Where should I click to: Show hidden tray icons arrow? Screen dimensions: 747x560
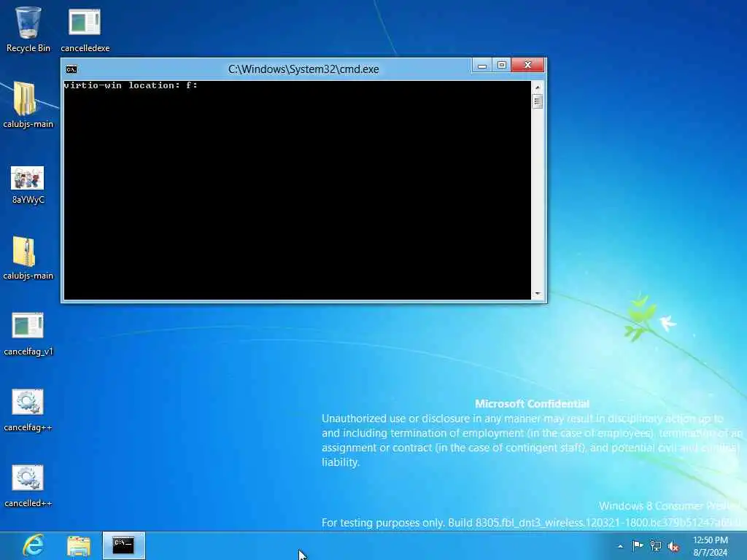(x=620, y=547)
